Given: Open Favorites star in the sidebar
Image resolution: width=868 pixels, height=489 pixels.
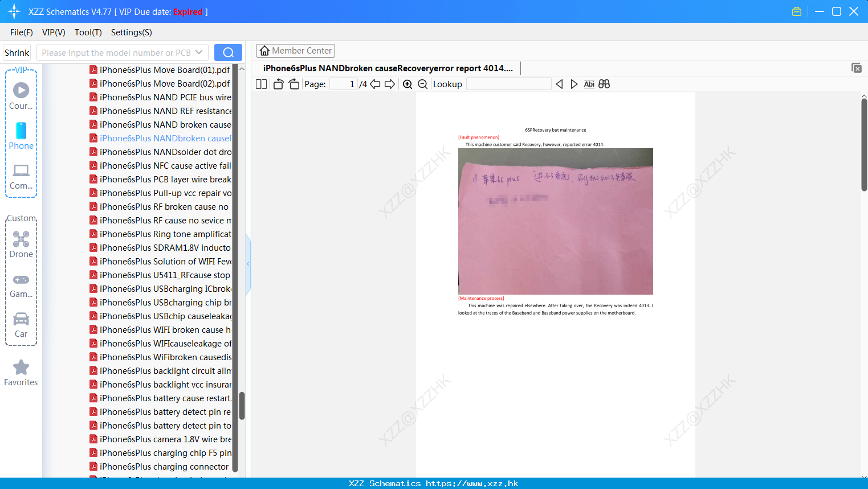Looking at the screenshot, I should click(x=21, y=373).
